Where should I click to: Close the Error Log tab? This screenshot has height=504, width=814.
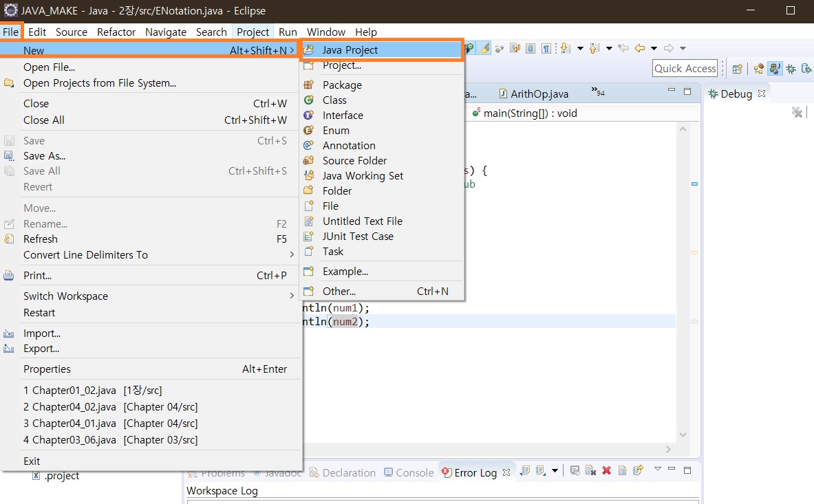coord(506,472)
